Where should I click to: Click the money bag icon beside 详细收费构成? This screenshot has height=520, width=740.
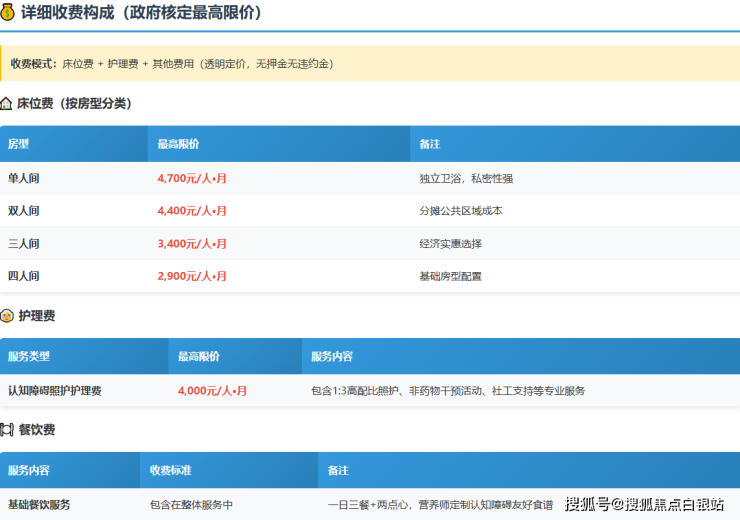(x=9, y=13)
